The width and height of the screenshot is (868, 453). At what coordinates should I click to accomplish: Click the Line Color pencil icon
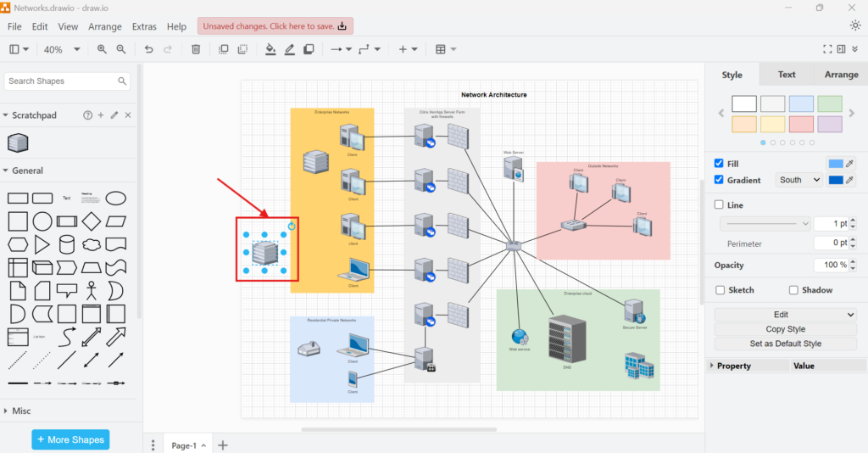click(289, 49)
